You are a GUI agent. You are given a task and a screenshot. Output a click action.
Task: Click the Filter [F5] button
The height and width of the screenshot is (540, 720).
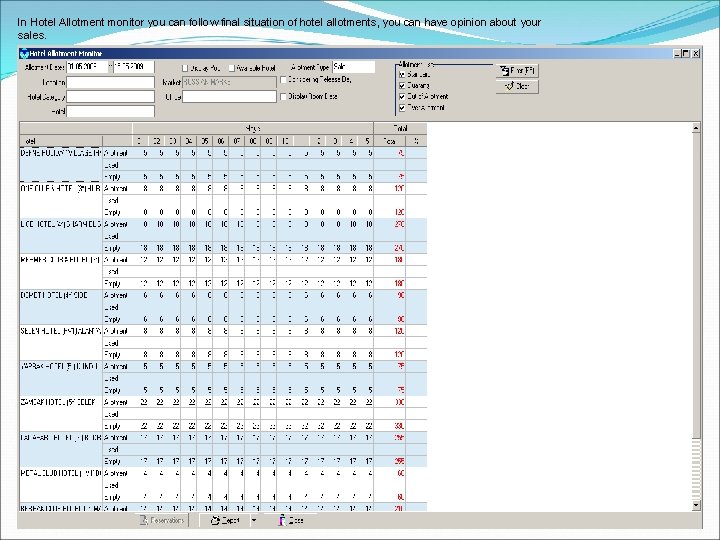tap(517, 71)
